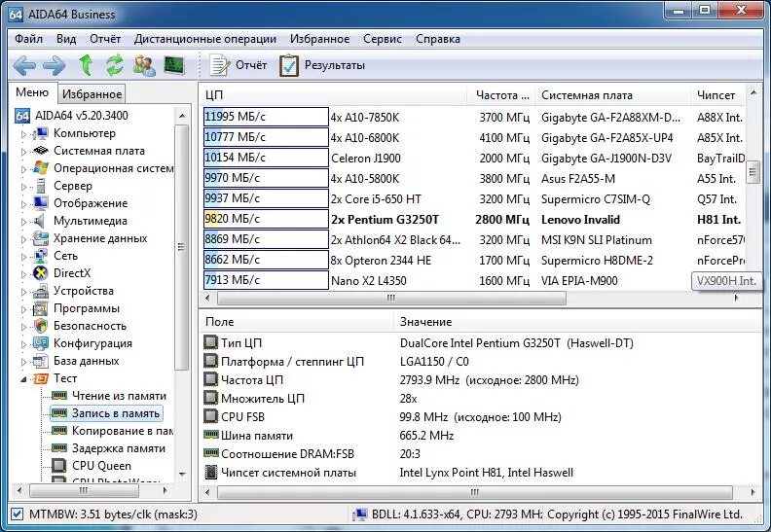Click the Безопасность shield icon
The height and width of the screenshot is (532, 771).
pos(41,326)
